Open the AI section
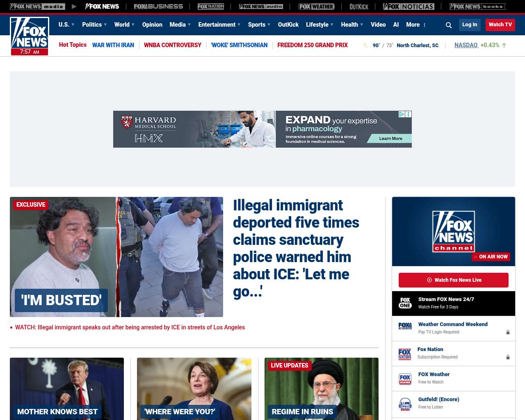 [x=396, y=25]
